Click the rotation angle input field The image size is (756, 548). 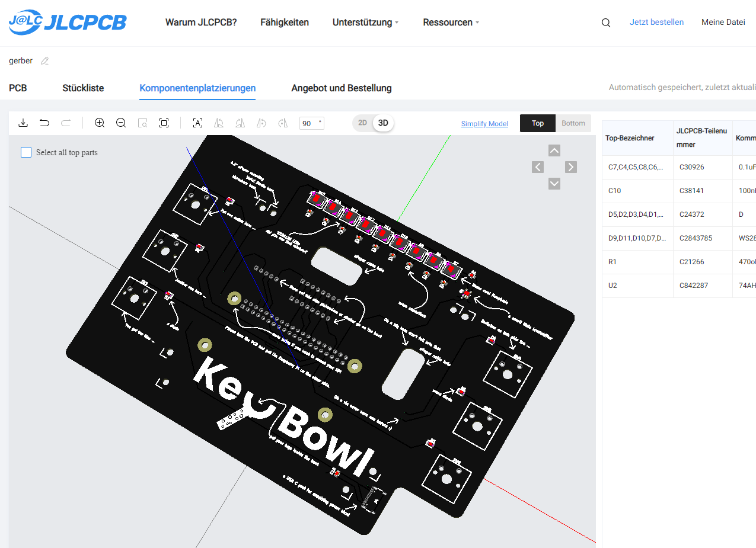pos(312,123)
